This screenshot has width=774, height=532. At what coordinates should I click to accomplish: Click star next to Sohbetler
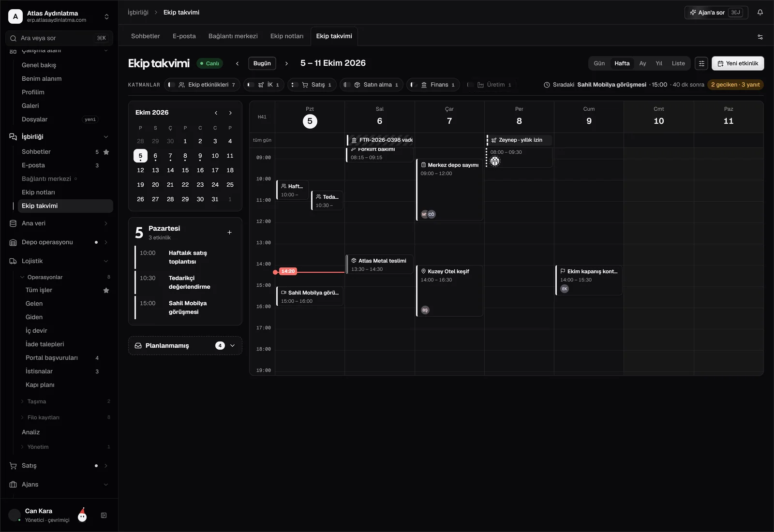point(106,152)
